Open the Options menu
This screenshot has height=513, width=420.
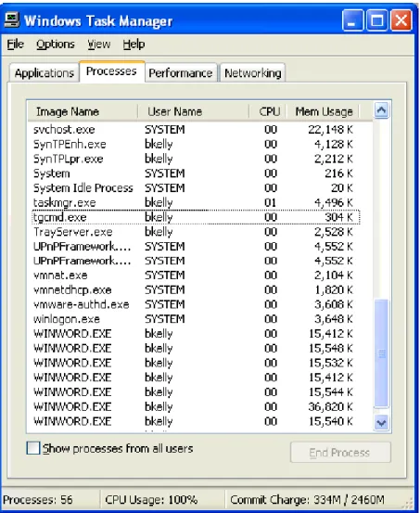[x=56, y=44]
